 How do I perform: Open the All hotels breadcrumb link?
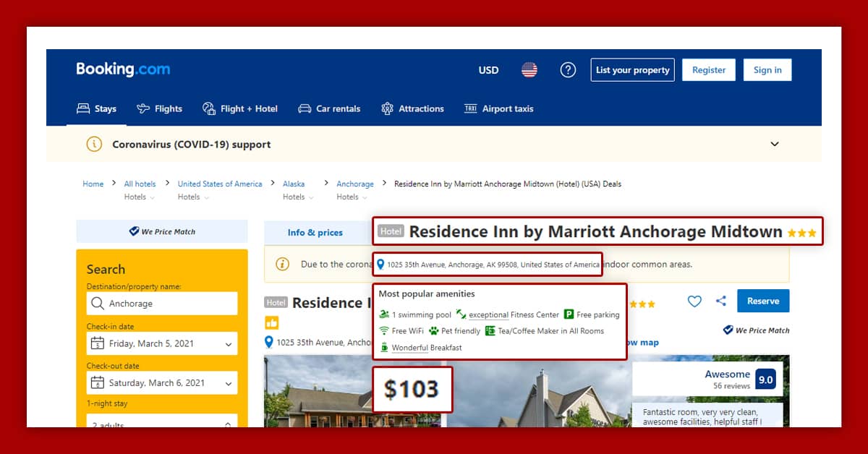pos(140,184)
